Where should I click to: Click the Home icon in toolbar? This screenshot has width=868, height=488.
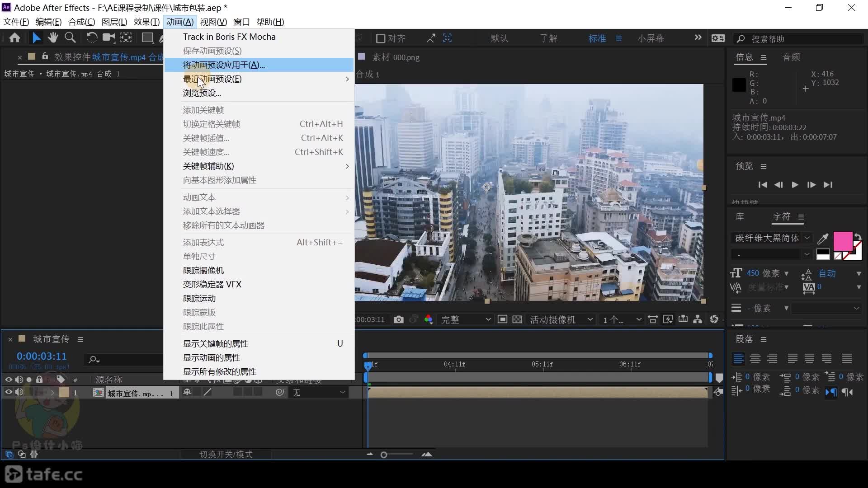[x=14, y=38]
